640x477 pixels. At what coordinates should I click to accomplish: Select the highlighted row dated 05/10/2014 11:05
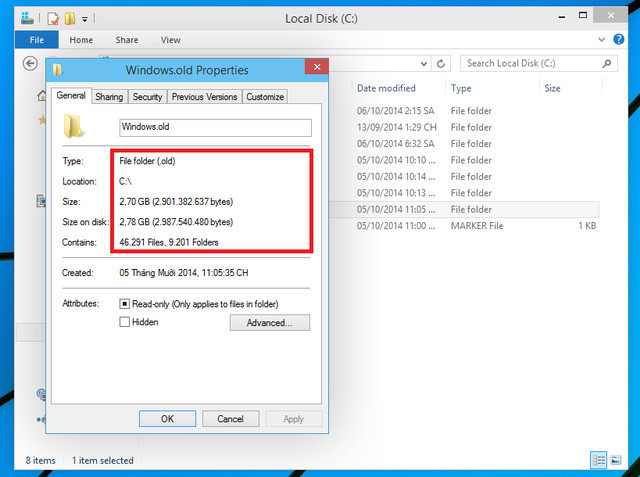tap(464, 209)
